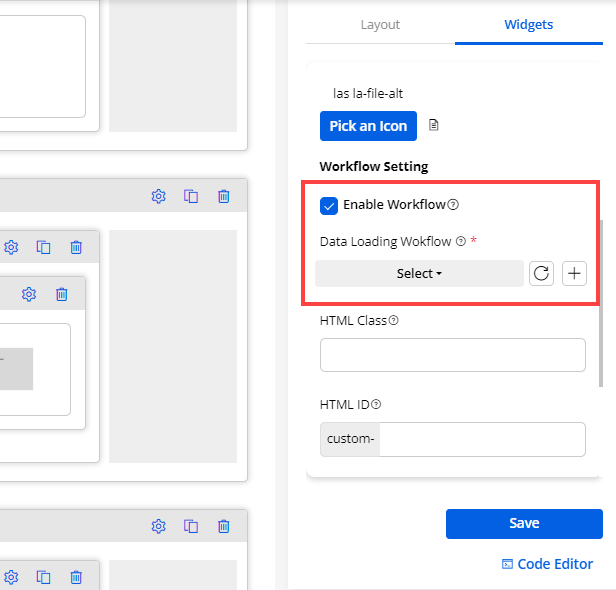616x590 pixels.
Task: Open the Code Editor link
Action: 547,564
